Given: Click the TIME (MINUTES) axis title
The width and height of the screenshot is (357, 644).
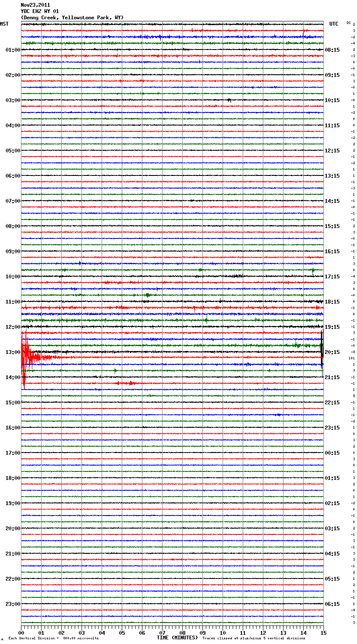Looking at the screenshot, I should pyautogui.click(x=177, y=638).
